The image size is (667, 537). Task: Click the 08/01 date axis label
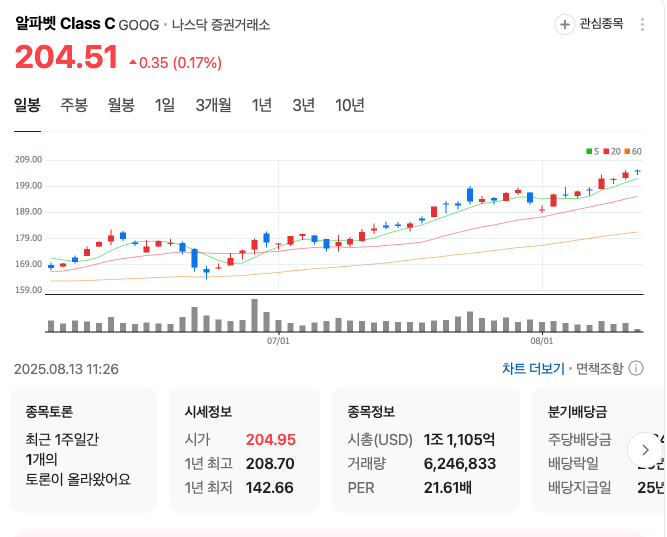542,341
